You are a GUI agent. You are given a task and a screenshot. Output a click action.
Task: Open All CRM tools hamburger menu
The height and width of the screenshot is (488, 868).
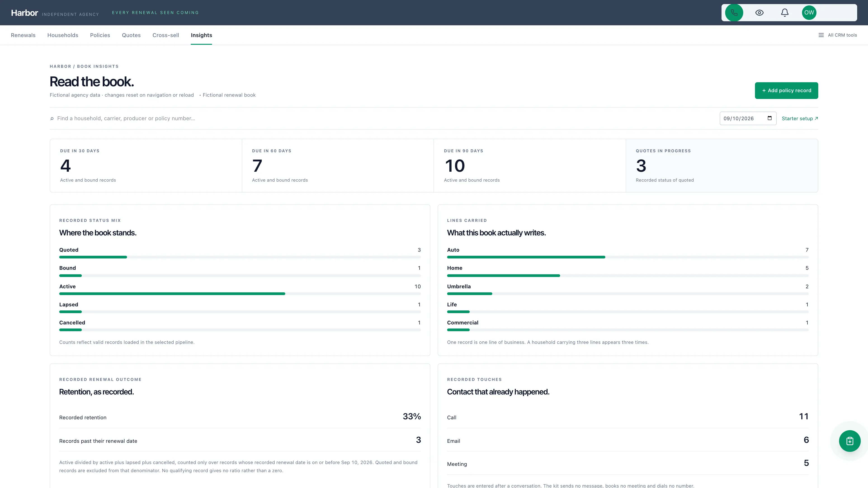pos(838,35)
